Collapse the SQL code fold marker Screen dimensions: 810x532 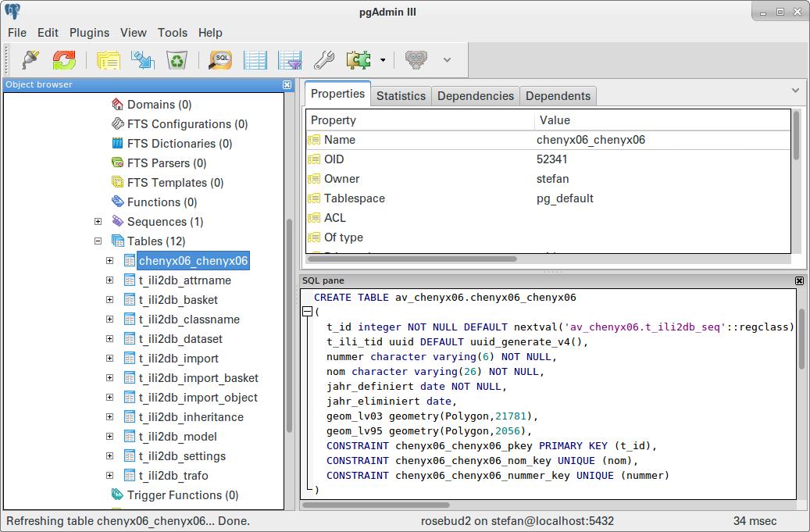pos(308,312)
